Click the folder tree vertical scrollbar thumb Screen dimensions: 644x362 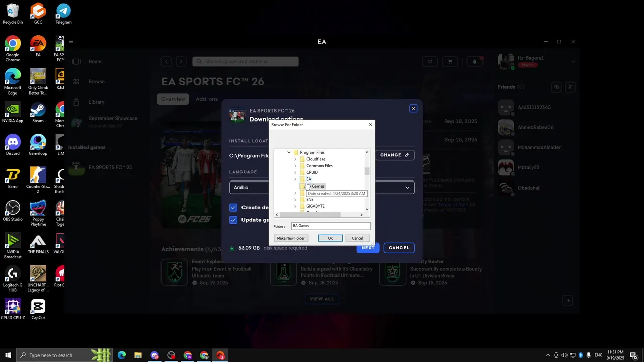(x=367, y=171)
